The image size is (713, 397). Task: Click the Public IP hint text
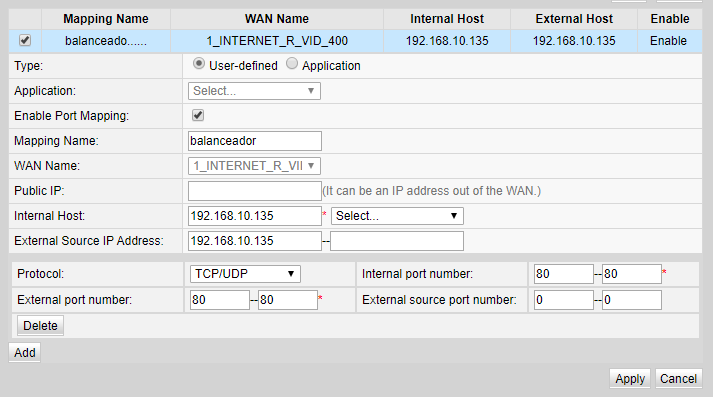pos(432,191)
